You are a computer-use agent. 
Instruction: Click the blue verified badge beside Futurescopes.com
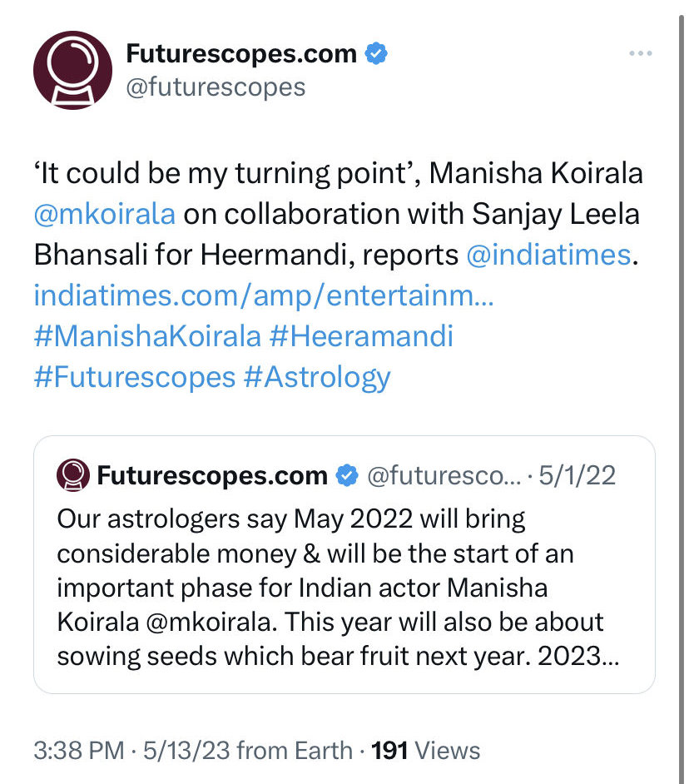click(376, 53)
